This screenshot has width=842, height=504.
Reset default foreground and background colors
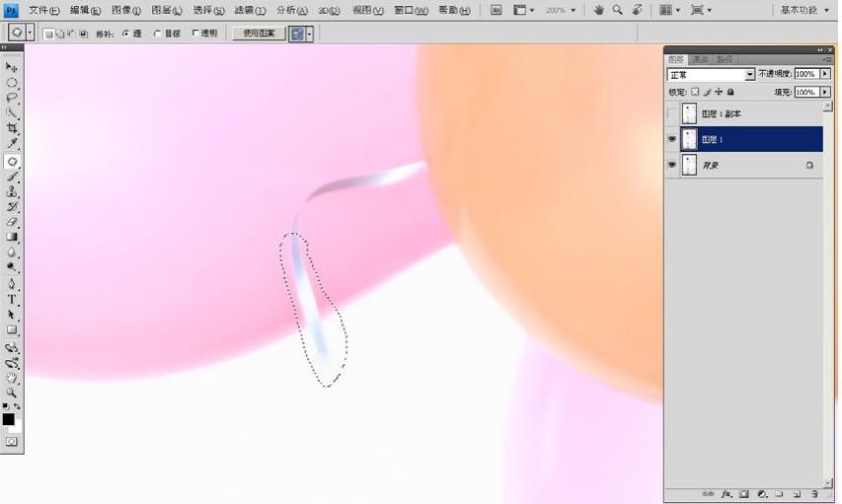(x=5, y=406)
